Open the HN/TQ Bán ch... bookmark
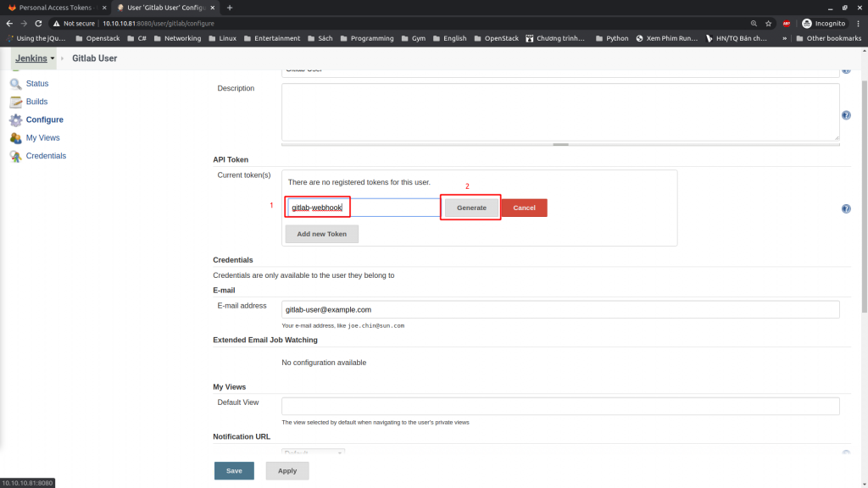868x488 pixels. coord(737,38)
